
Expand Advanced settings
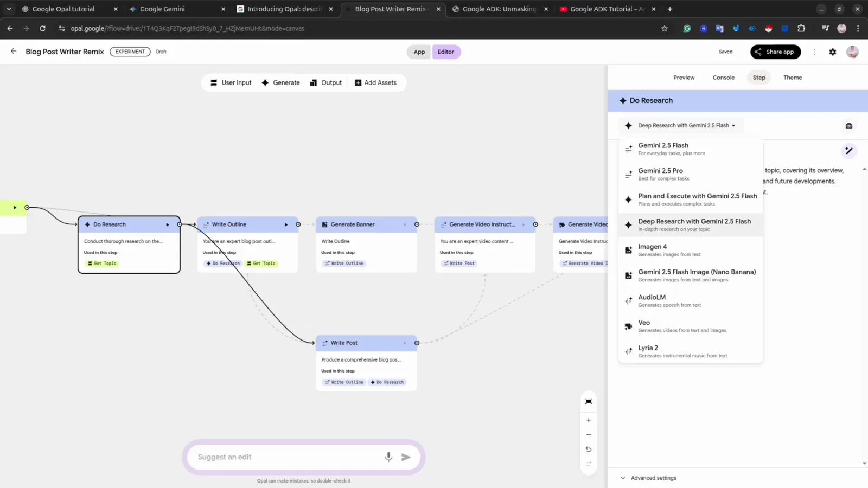(648, 478)
